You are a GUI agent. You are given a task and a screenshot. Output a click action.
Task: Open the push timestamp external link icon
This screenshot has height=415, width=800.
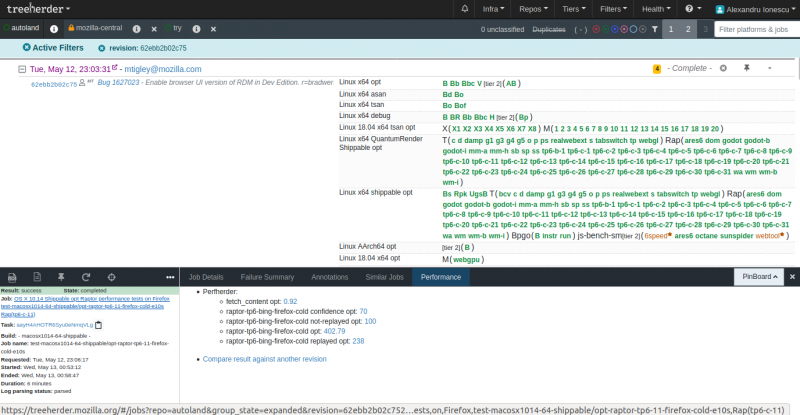coord(115,67)
